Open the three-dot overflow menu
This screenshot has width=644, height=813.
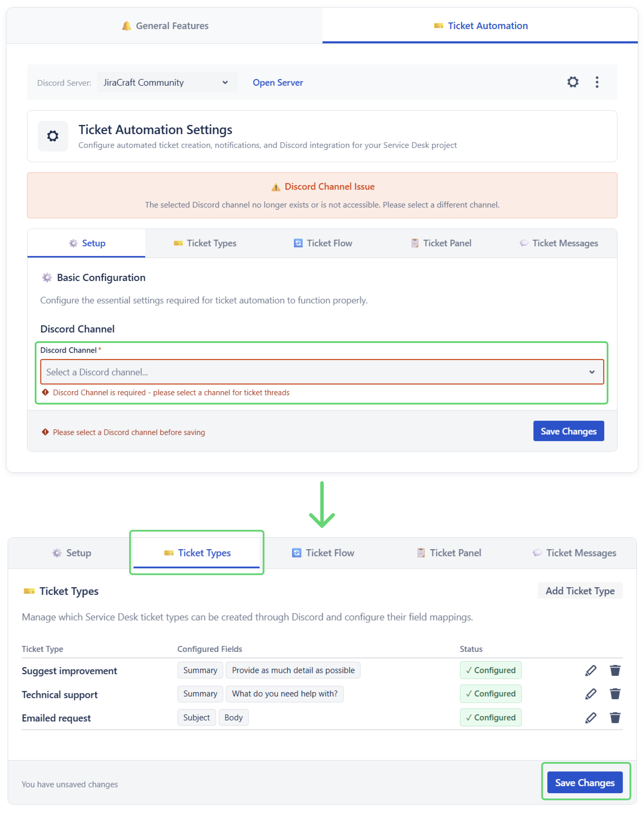(x=597, y=82)
